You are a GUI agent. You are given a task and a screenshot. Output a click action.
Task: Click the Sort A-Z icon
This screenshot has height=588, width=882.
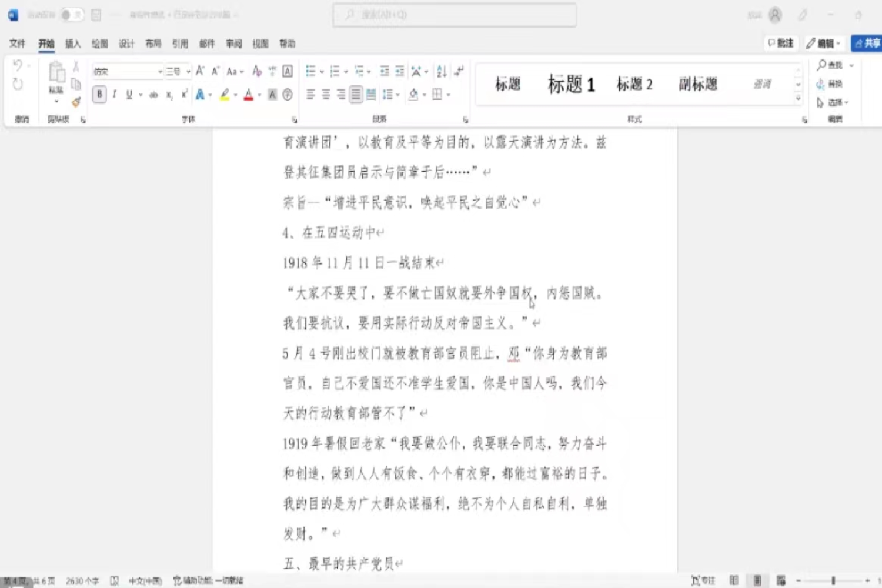(x=442, y=72)
